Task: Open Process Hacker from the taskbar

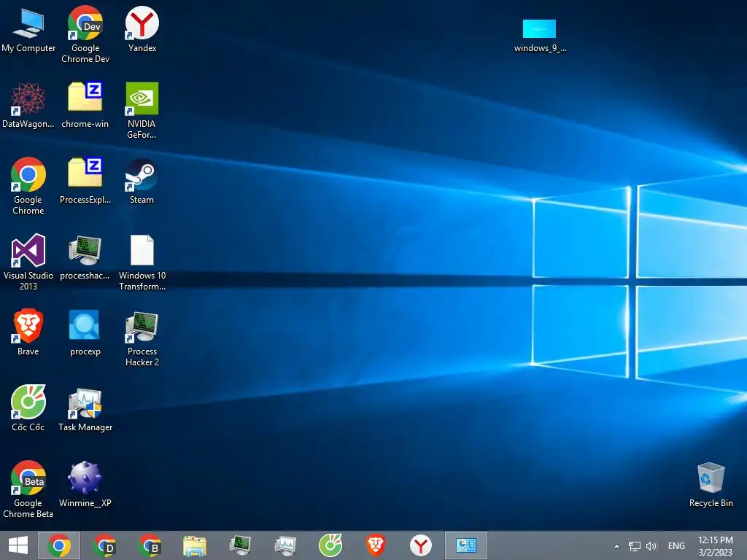Action: coord(240,545)
